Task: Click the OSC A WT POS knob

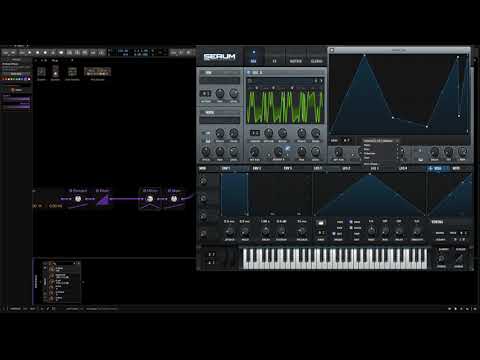Action: [254, 152]
